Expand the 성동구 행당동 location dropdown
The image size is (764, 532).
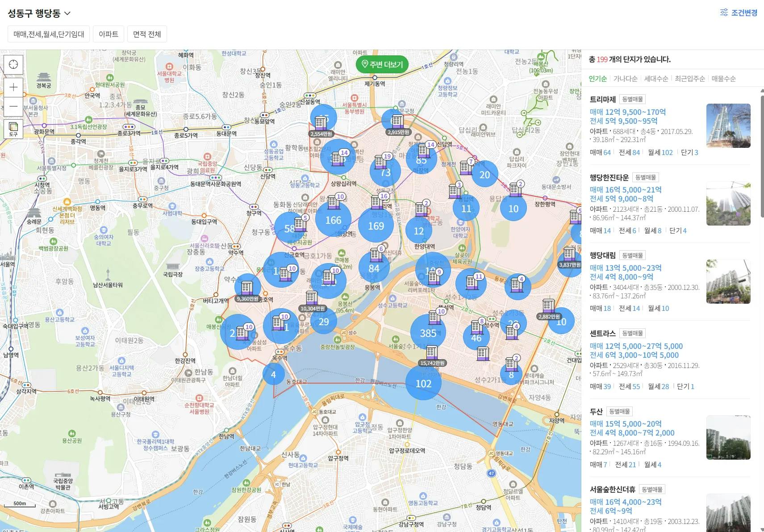point(39,13)
